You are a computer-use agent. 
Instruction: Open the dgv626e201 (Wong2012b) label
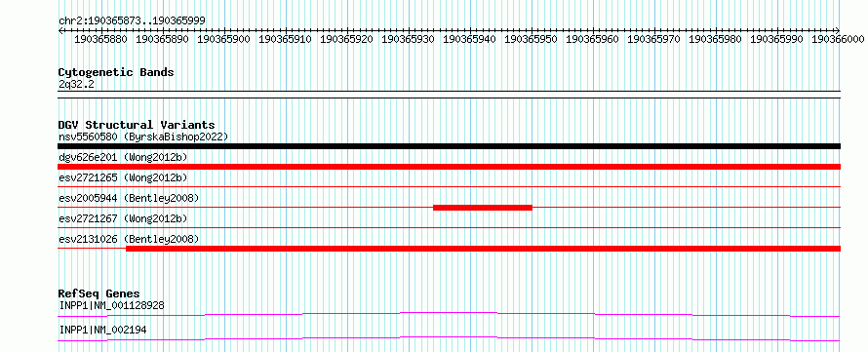pos(123,157)
